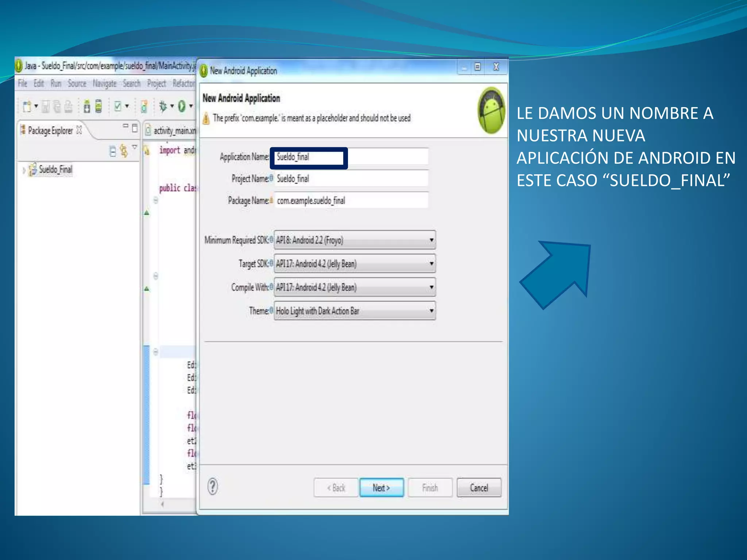Click the Debug bug icon

163,106
